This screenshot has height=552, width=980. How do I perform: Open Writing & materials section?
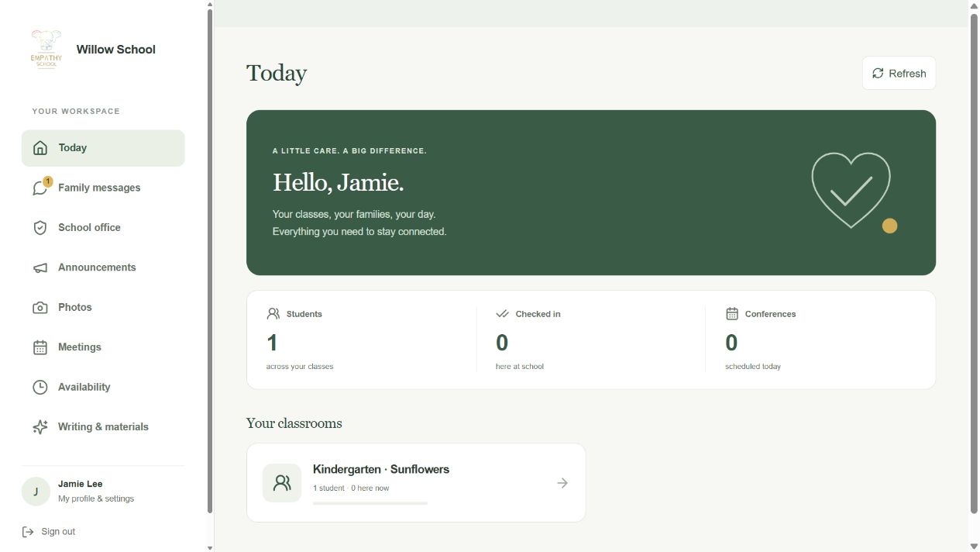103,427
